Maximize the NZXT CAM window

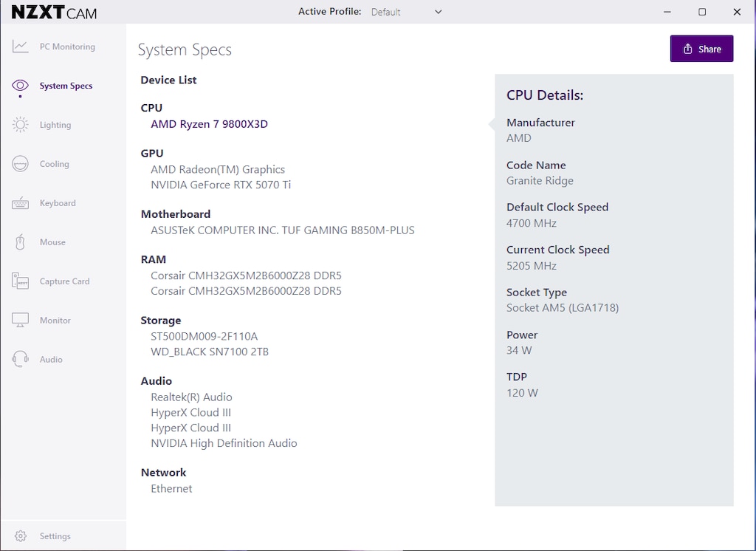tap(702, 12)
